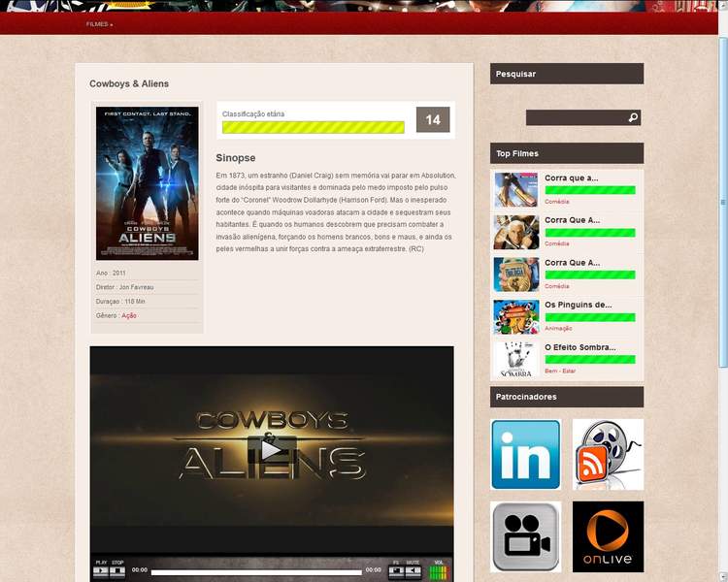Adjust the VOL volume meter
This screenshot has height=582, width=728.
point(439,572)
